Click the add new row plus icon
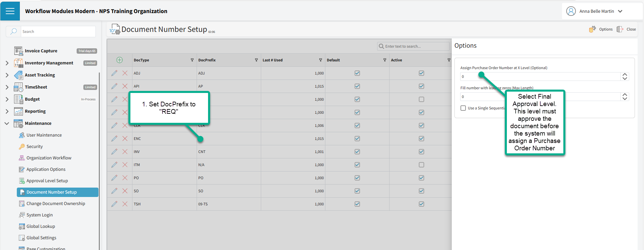The width and height of the screenshot is (644, 250). click(119, 60)
